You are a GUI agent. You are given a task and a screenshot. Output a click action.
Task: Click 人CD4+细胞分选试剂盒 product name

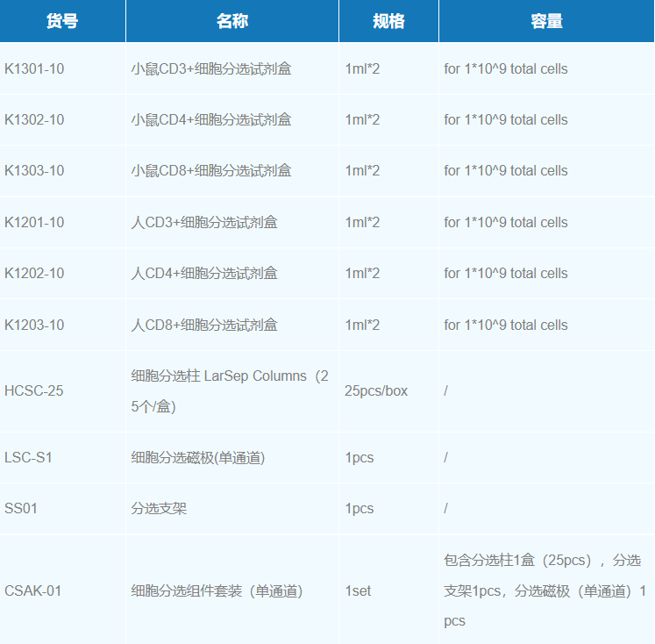pos(203,273)
